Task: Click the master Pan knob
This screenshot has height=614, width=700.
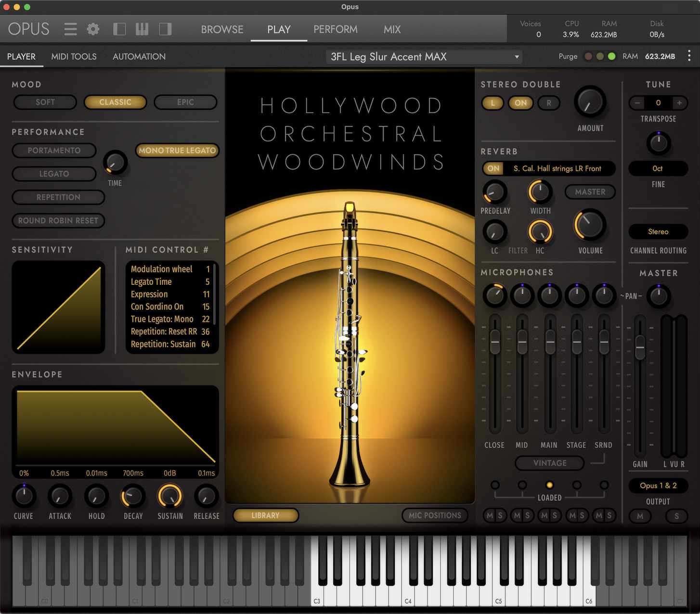Action: point(658,296)
